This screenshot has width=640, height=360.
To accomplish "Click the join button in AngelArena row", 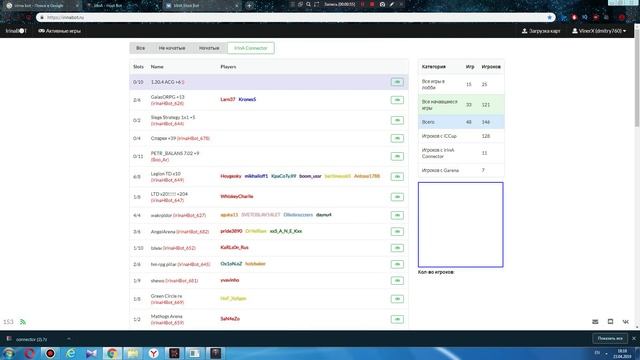I will [397, 231].
